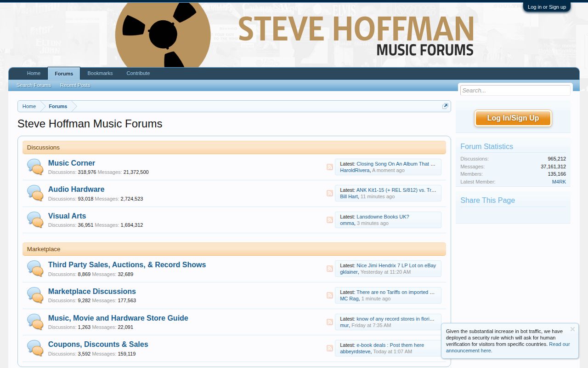Open the Coupons, Discounts & Sales RSS feed
The image size is (588, 368).
[329, 348]
